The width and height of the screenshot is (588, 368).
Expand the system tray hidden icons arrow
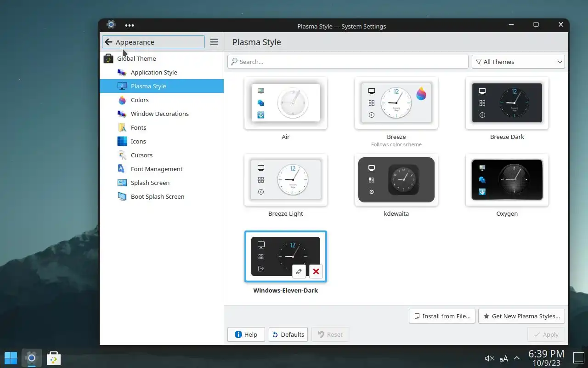click(x=517, y=358)
